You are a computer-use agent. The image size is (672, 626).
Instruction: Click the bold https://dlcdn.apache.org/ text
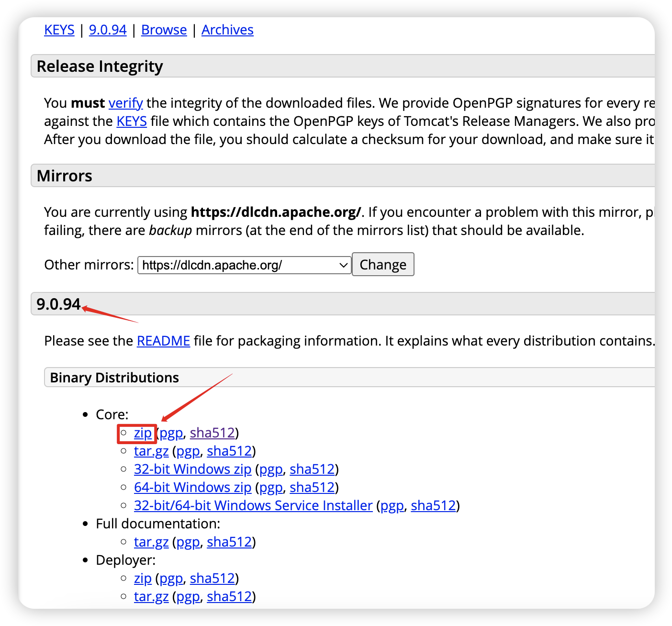click(276, 212)
